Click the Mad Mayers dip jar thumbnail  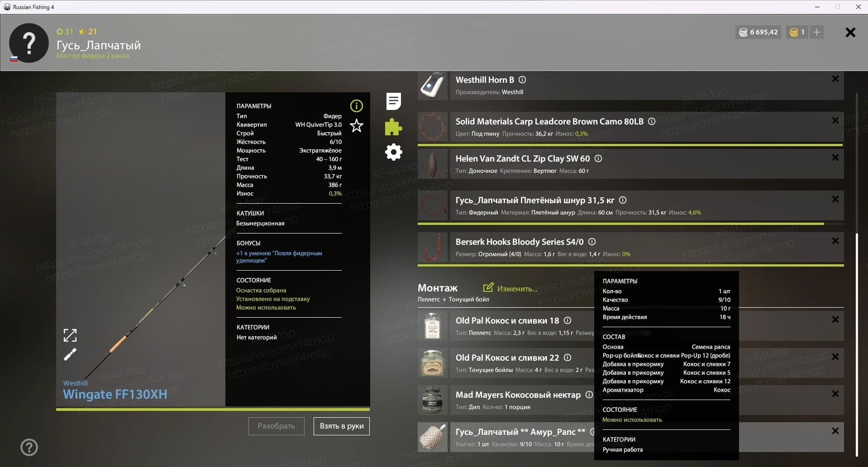tap(433, 400)
